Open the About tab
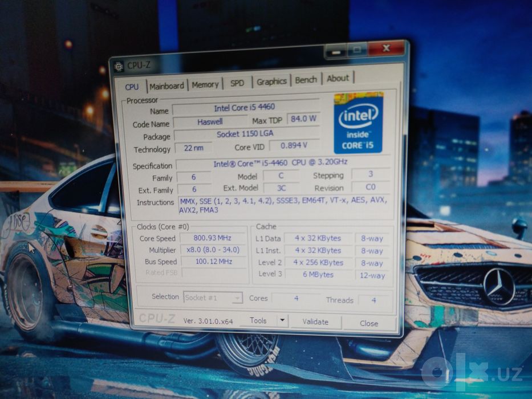 coord(338,78)
